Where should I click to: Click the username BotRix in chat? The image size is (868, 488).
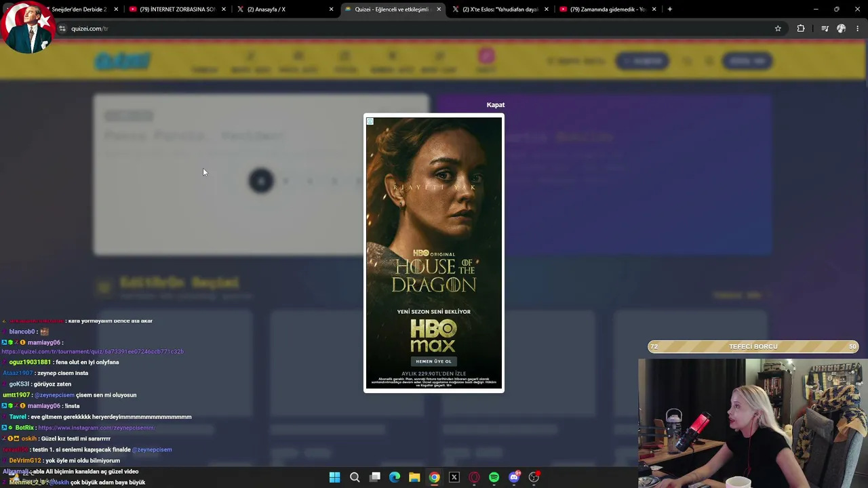point(24,428)
